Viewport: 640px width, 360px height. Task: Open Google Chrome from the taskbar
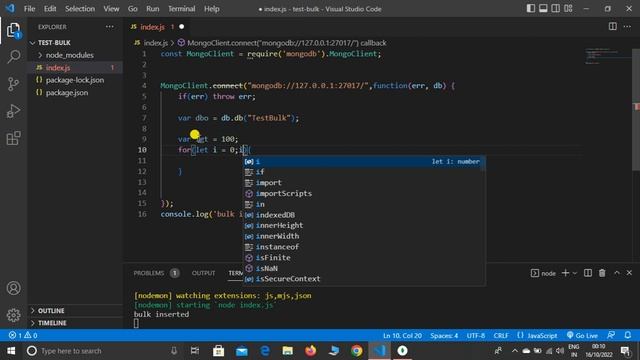tap(356, 351)
